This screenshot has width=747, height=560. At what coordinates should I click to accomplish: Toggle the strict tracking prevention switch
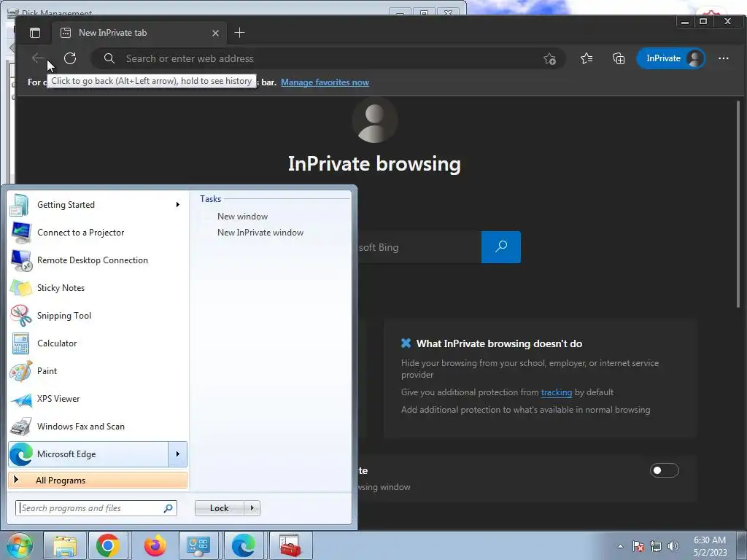[x=664, y=470]
